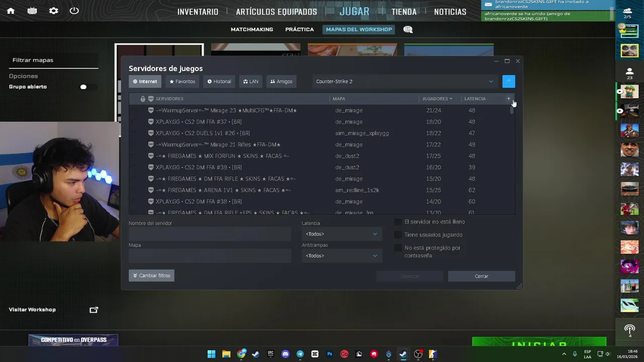Click the Competitivo en Overpass banner

coord(73,340)
